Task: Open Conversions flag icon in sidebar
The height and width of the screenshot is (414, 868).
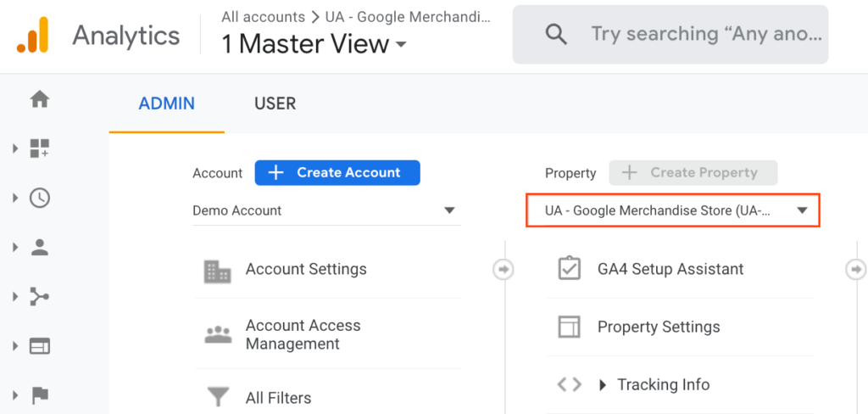Action: (x=40, y=395)
